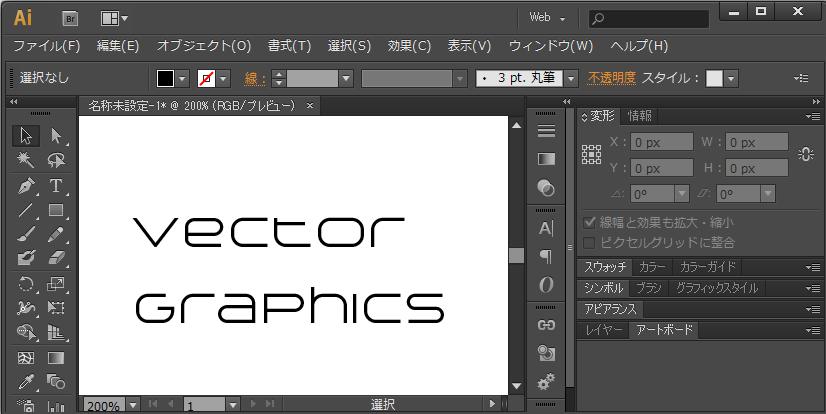Enable ピクセルグリッドに整合 checkbox
The height and width of the screenshot is (414, 826).
pos(589,242)
